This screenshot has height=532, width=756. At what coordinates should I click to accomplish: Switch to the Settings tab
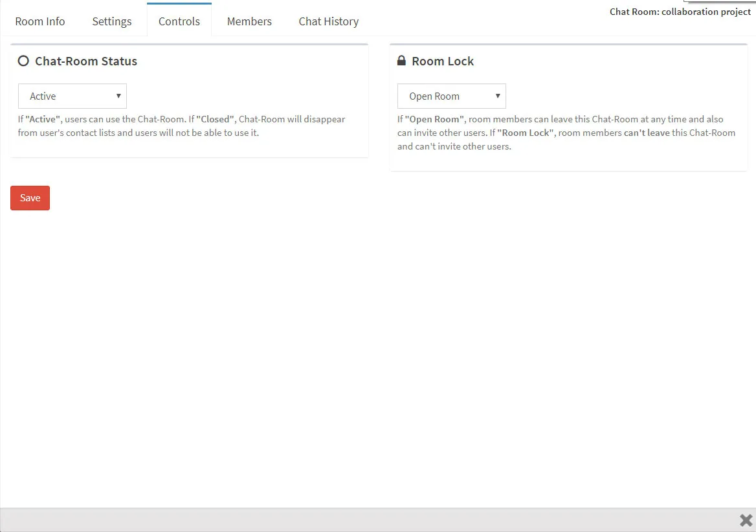[112, 21]
